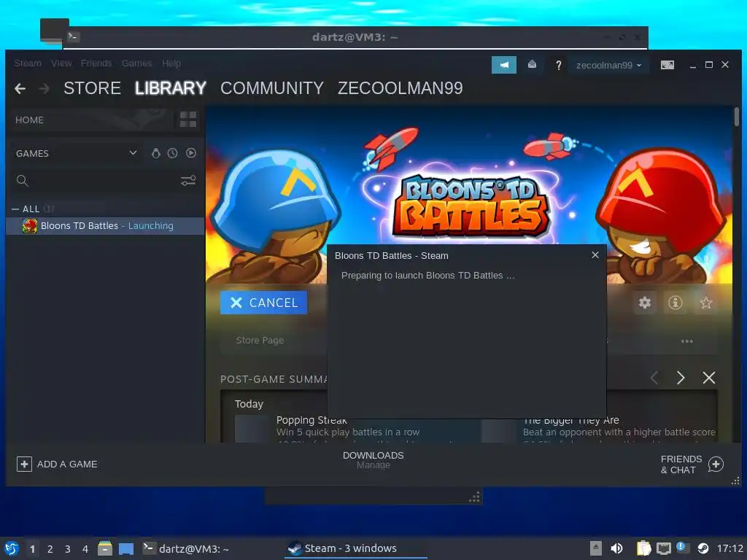
Task: Click show desktop taskbar icon
Action: tap(125, 549)
